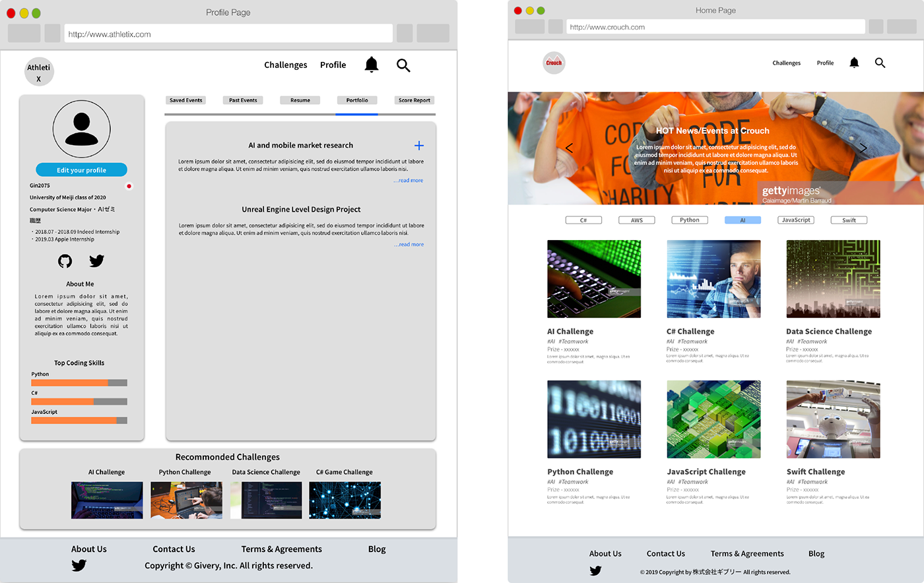Click the crouch.com address bar
The width and height of the screenshot is (924, 583).
pyautogui.click(x=715, y=27)
